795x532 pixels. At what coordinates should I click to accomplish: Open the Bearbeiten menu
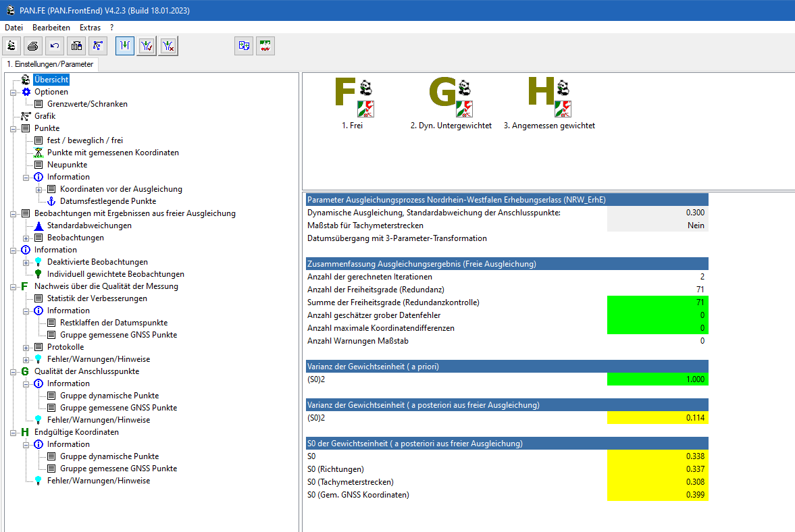[51, 28]
